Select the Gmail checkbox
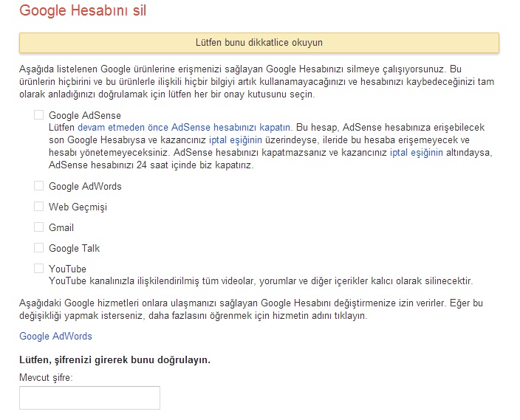 (39, 227)
